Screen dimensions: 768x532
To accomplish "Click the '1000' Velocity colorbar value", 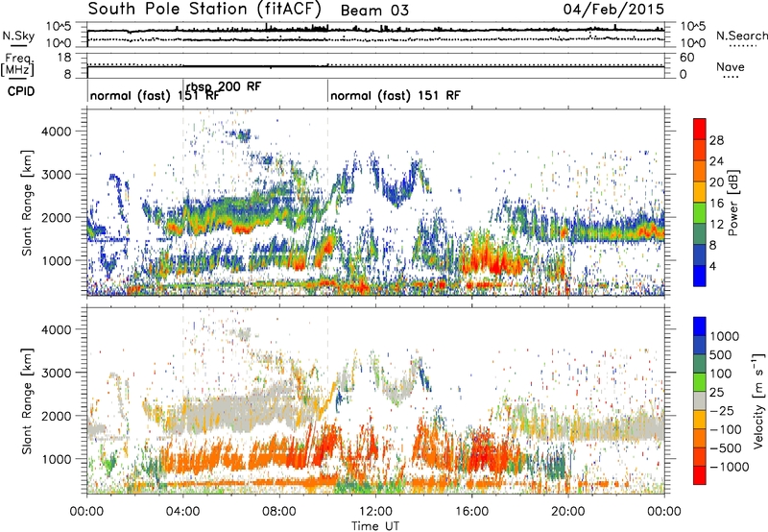I will click(725, 336).
